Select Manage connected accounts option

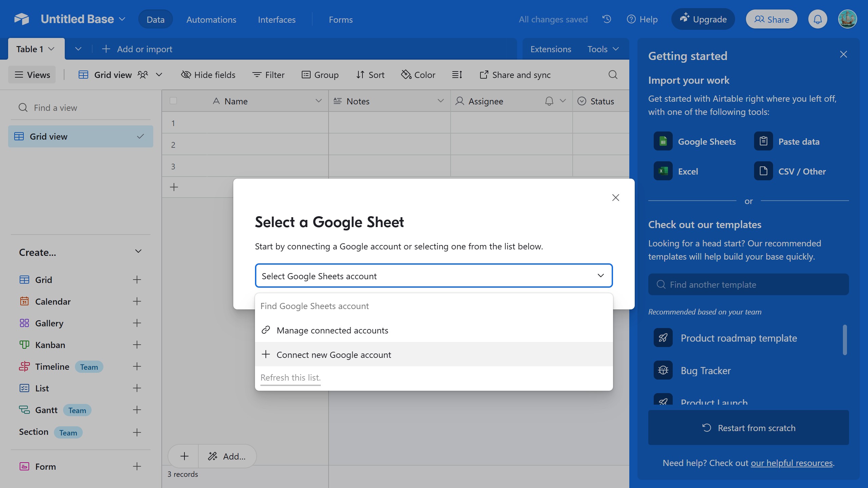pyautogui.click(x=434, y=330)
